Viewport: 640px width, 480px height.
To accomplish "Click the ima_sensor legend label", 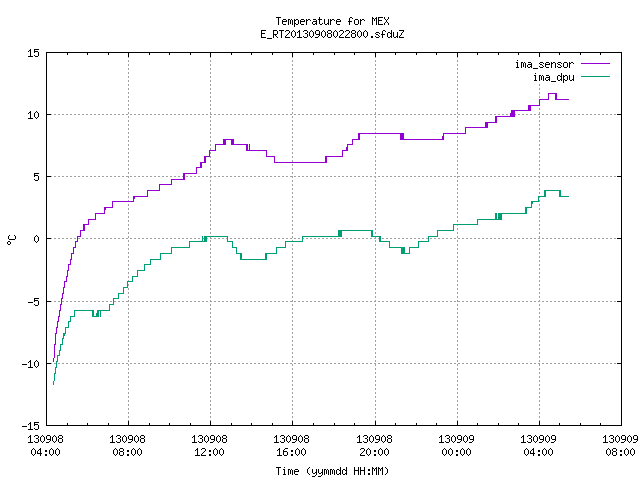I will [544, 64].
